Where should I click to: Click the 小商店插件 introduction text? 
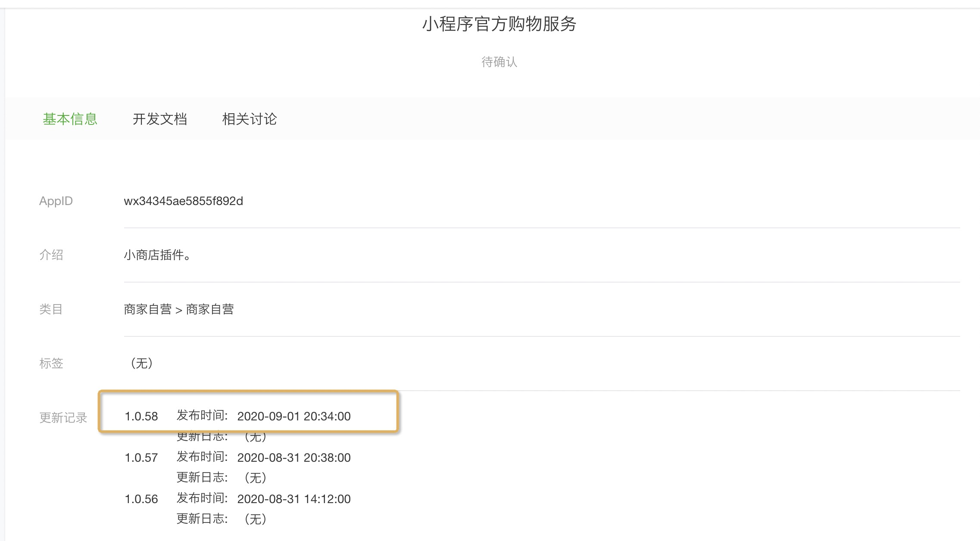[157, 255]
